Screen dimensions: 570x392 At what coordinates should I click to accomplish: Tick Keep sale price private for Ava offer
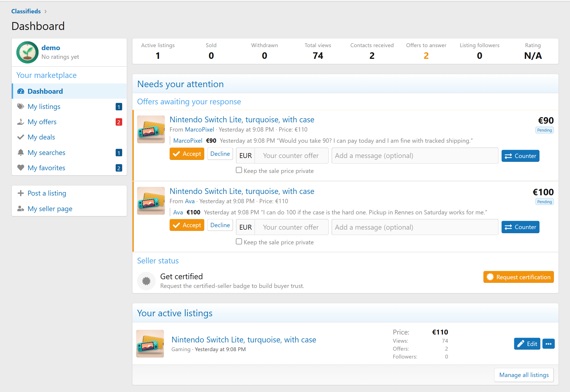(x=239, y=242)
